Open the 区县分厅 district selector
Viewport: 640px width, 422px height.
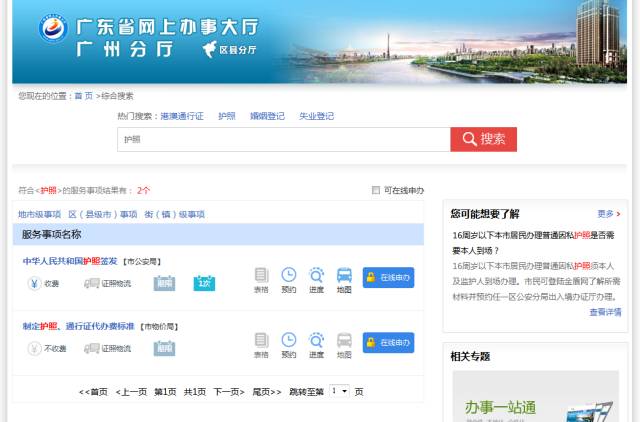pos(230,49)
